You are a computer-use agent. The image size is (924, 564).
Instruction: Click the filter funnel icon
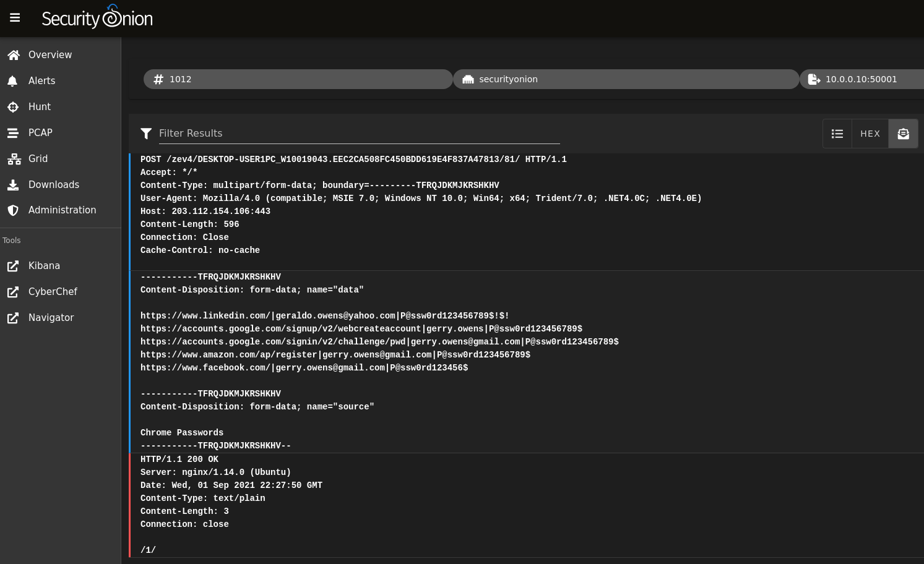click(x=146, y=134)
